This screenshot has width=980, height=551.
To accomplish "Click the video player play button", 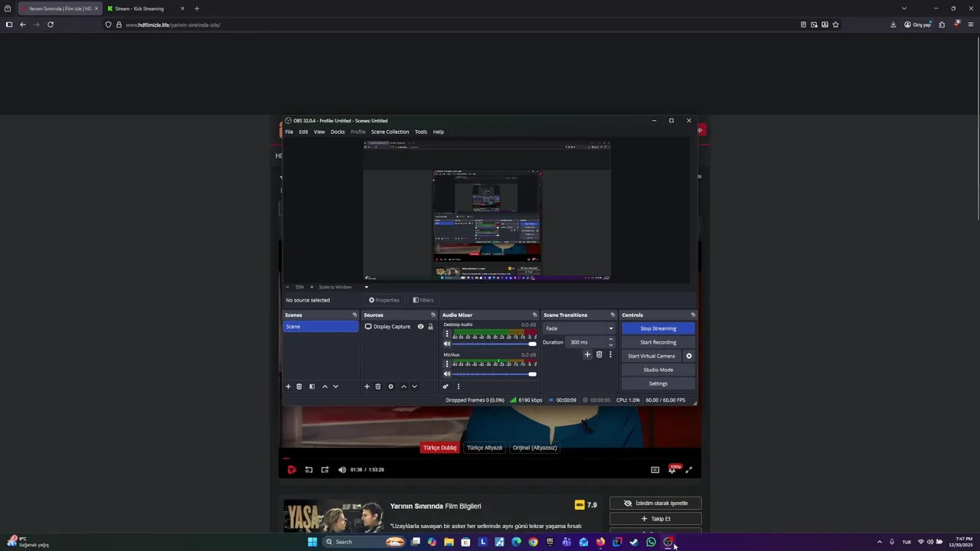I will pyautogui.click(x=292, y=470).
